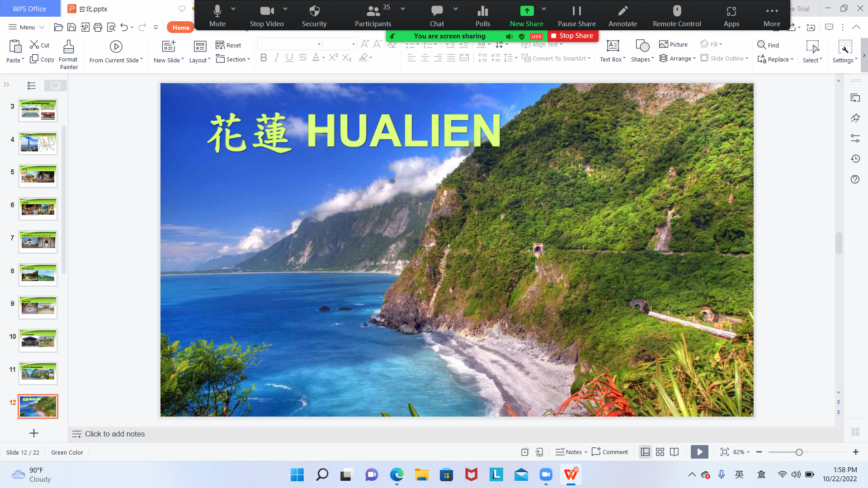Click to add notes area
868x488 pixels.
[x=115, y=434]
